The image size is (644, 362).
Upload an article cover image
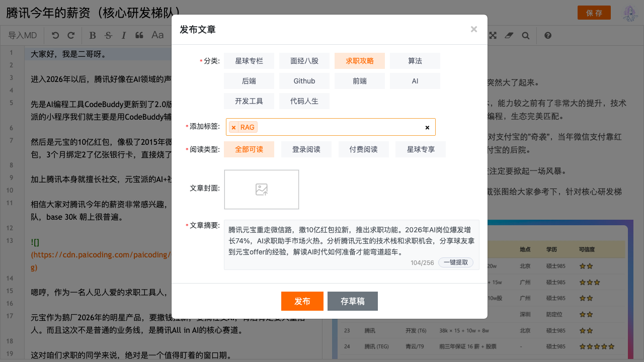(262, 190)
